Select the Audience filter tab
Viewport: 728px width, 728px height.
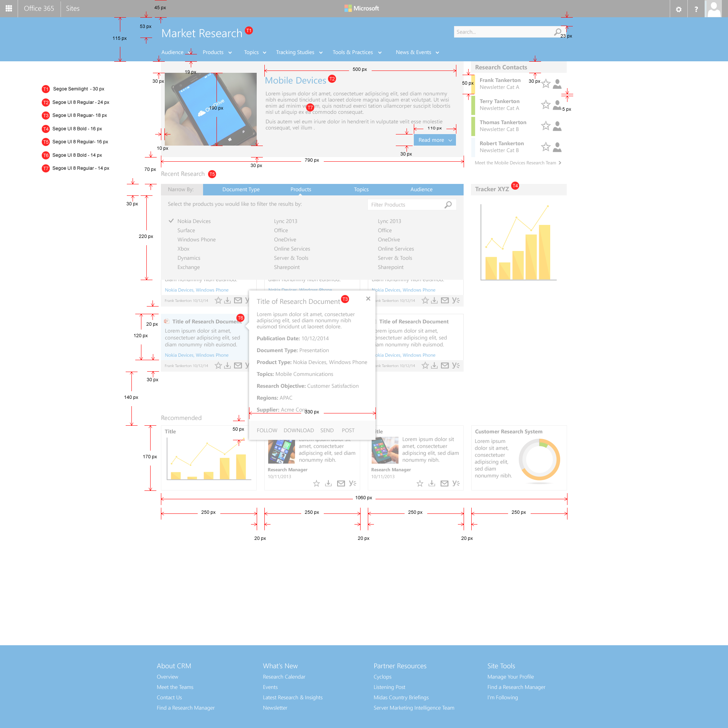click(421, 189)
